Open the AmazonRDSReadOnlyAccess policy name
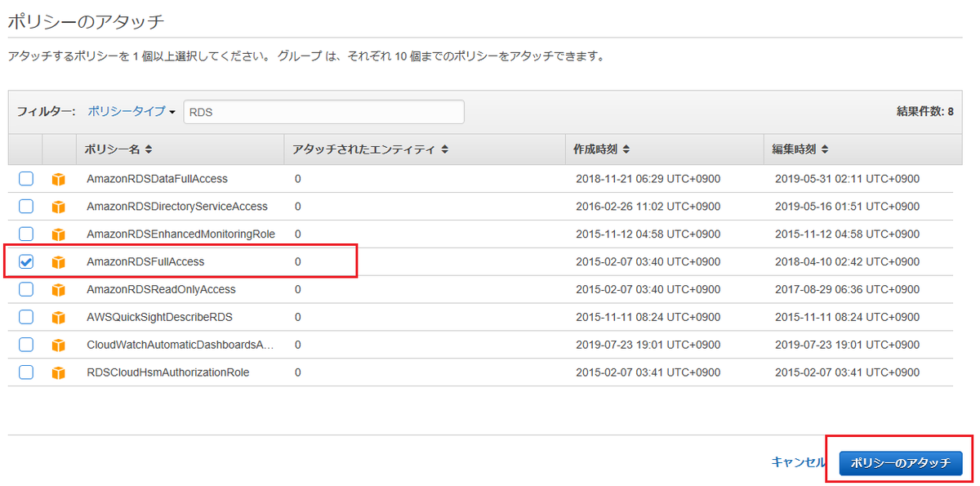The height and width of the screenshot is (486, 980). tap(161, 290)
